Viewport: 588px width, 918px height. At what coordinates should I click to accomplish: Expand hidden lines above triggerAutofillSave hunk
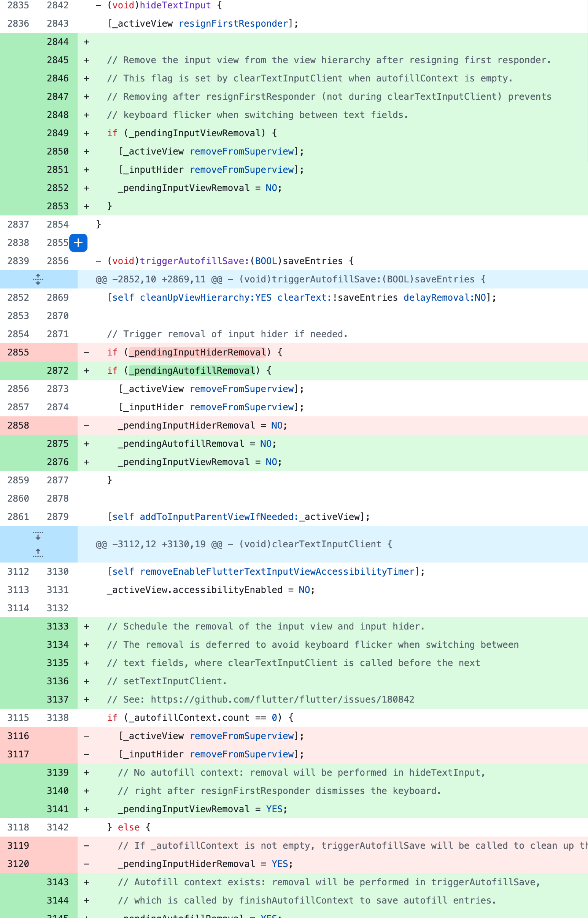point(38,279)
